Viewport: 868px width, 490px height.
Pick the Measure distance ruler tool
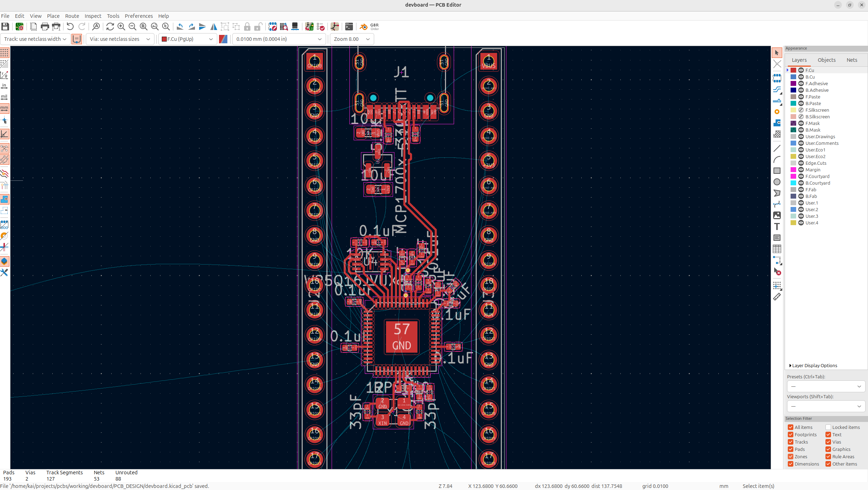click(777, 297)
